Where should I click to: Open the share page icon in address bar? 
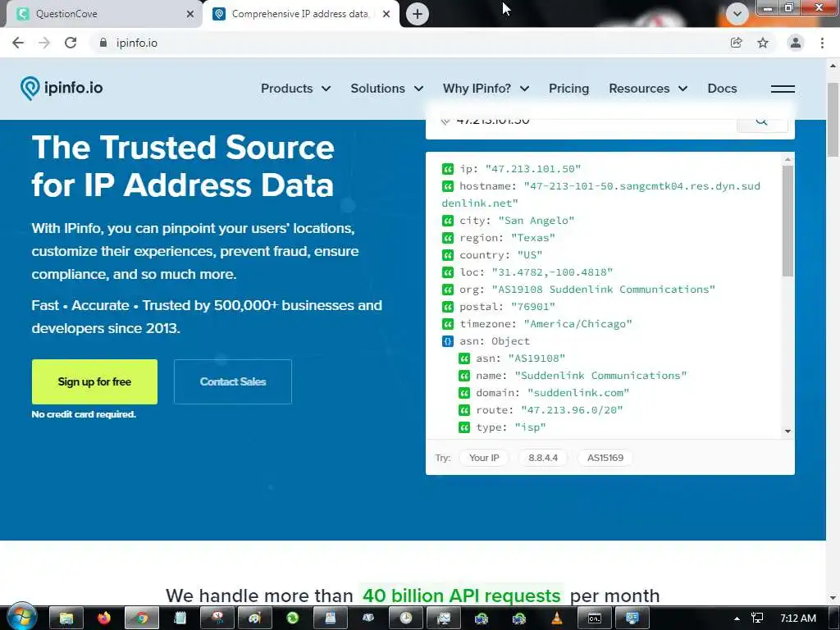coord(737,43)
